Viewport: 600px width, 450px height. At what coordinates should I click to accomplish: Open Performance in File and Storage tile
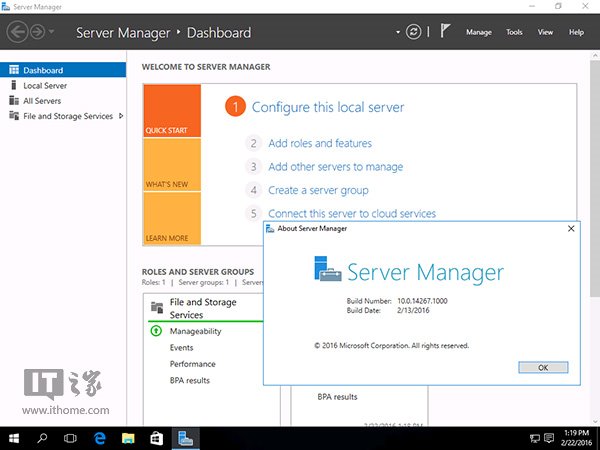pos(192,364)
